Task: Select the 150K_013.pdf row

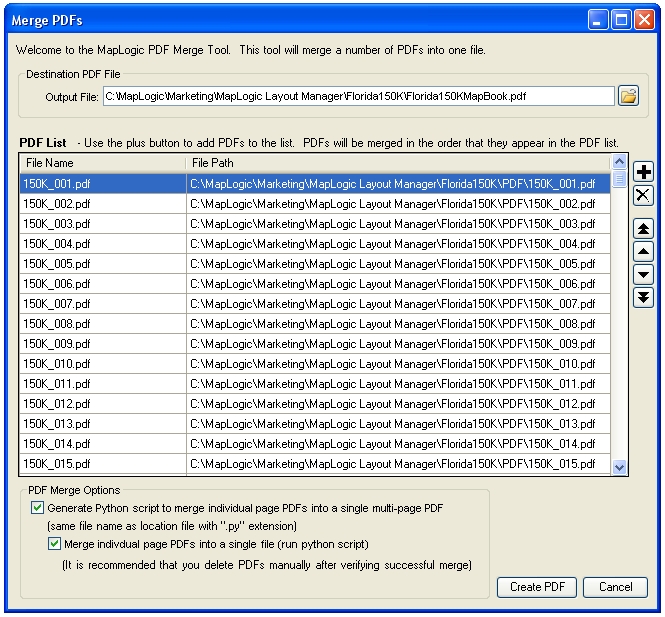Action: pyautogui.click(x=315, y=424)
